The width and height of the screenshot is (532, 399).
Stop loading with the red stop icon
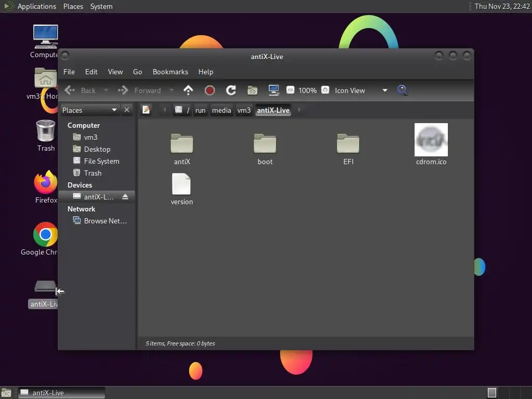(x=210, y=90)
